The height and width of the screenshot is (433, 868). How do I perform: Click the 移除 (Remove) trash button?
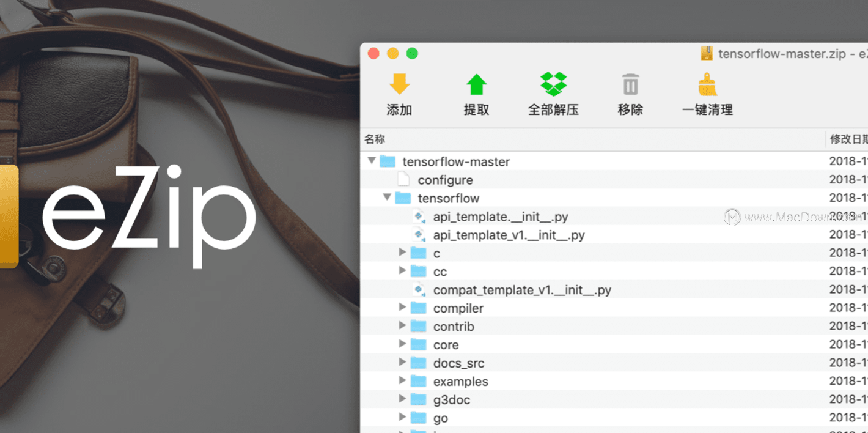(630, 94)
